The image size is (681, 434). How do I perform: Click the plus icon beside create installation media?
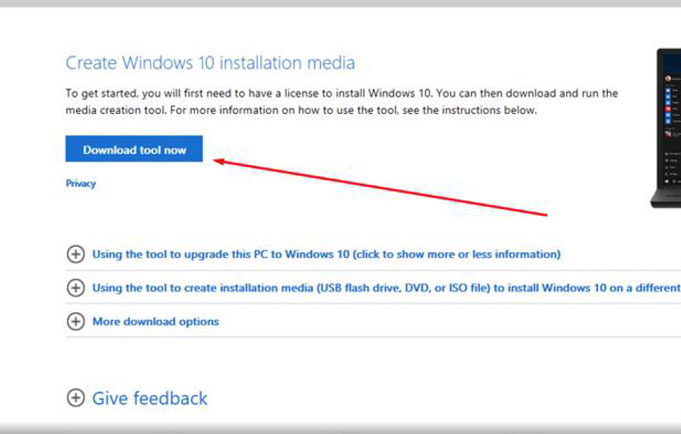[75, 288]
